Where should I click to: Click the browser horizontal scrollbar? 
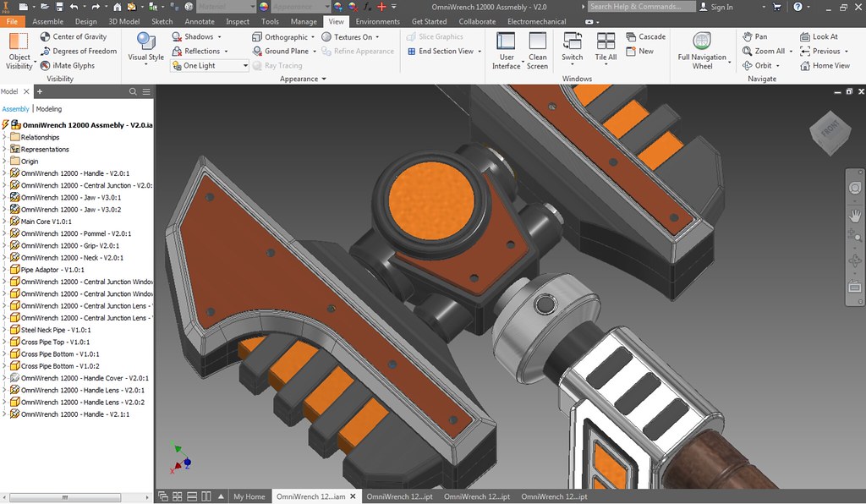tap(65, 497)
